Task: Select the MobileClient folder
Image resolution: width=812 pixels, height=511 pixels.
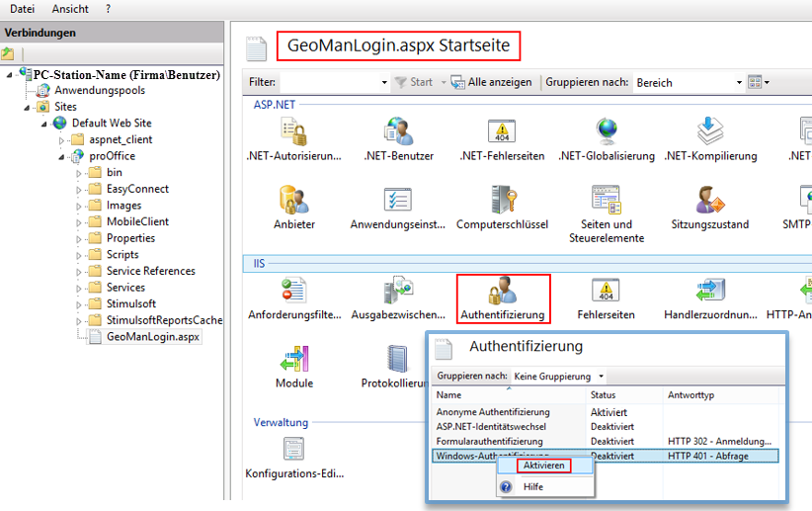Action: (x=137, y=221)
